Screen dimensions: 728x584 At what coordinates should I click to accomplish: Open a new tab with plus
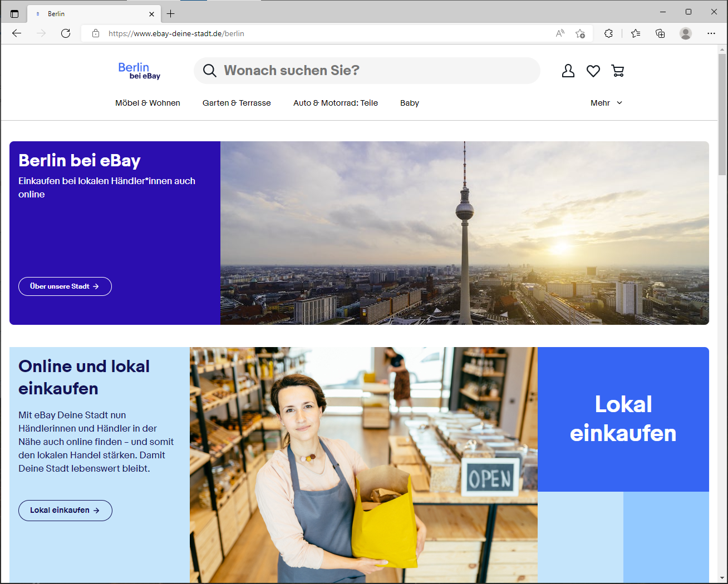(171, 13)
